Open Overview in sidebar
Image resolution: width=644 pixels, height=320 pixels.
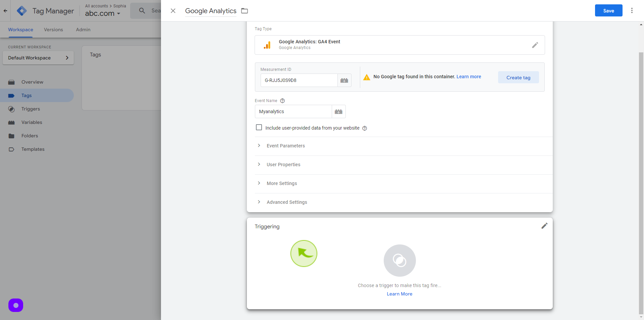point(37,82)
